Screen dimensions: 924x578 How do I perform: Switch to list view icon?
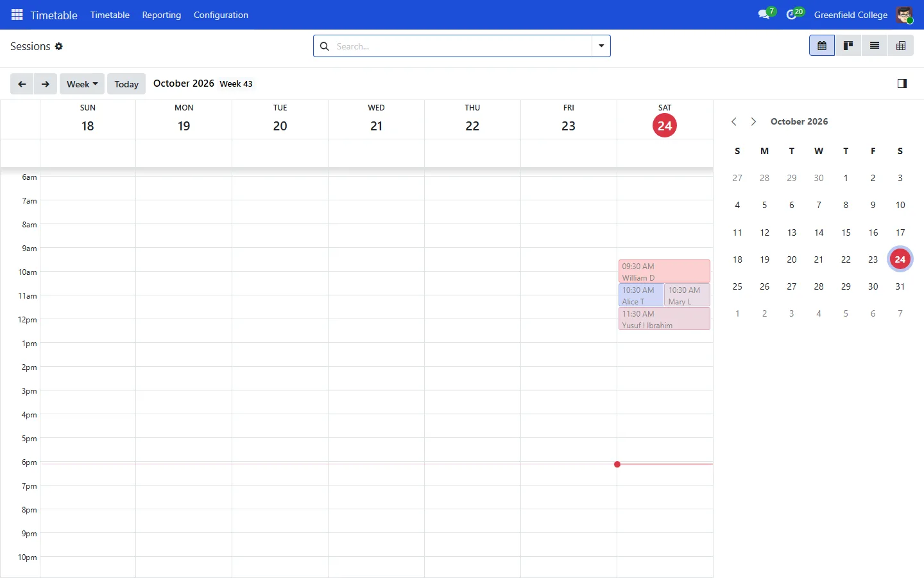point(875,46)
